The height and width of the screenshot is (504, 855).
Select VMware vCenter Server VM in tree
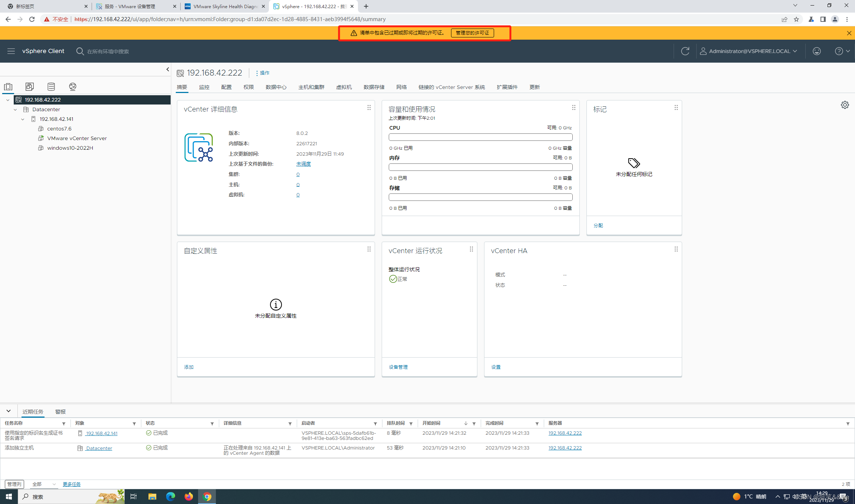77,138
